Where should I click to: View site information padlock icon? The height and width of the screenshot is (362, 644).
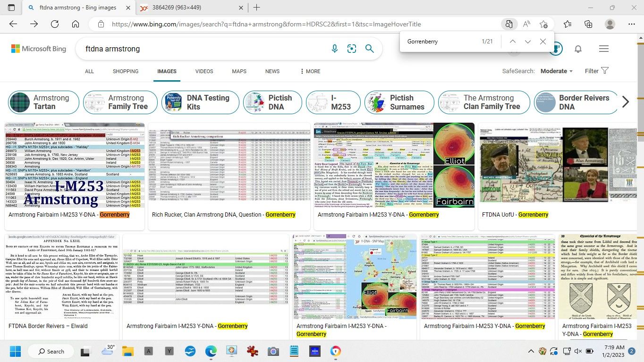[100, 24]
